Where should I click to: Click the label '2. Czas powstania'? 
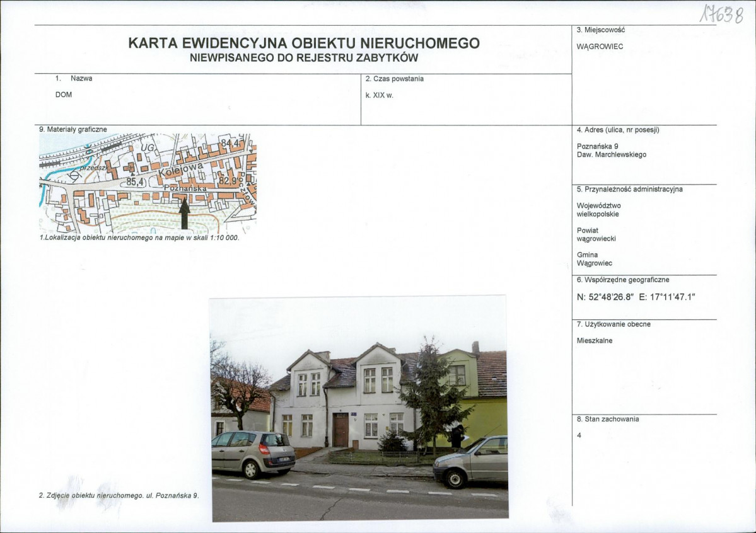(394, 79)
